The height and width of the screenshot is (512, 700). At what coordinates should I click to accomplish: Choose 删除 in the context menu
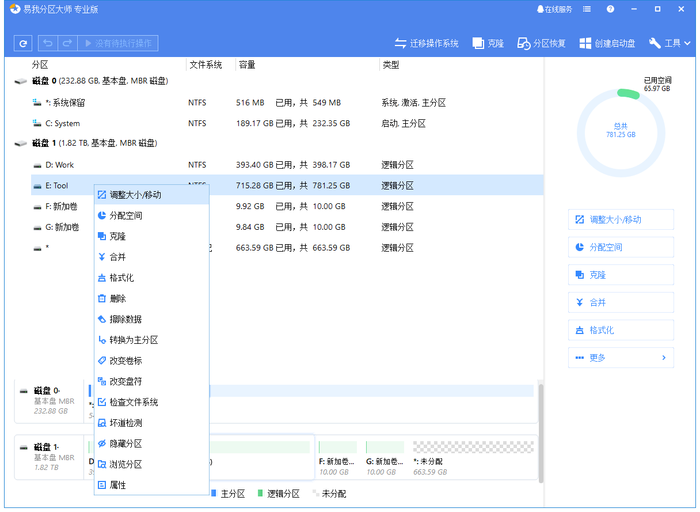(152, 299)
